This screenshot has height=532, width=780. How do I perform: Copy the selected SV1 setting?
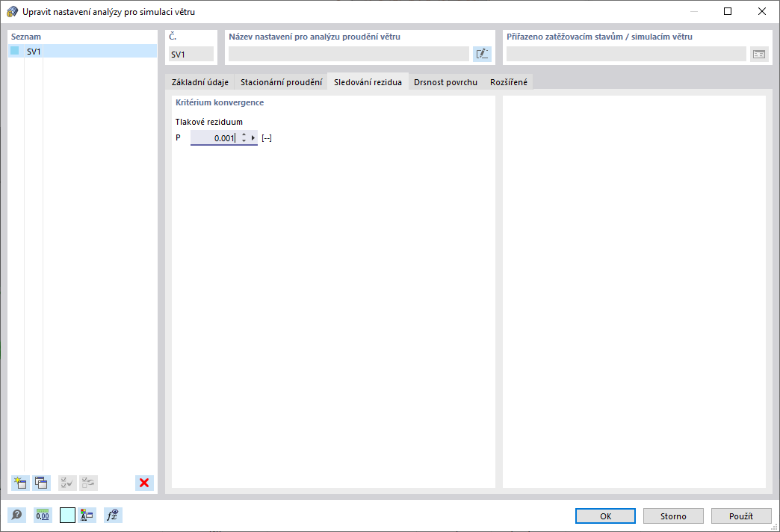[x=41, y=483]
